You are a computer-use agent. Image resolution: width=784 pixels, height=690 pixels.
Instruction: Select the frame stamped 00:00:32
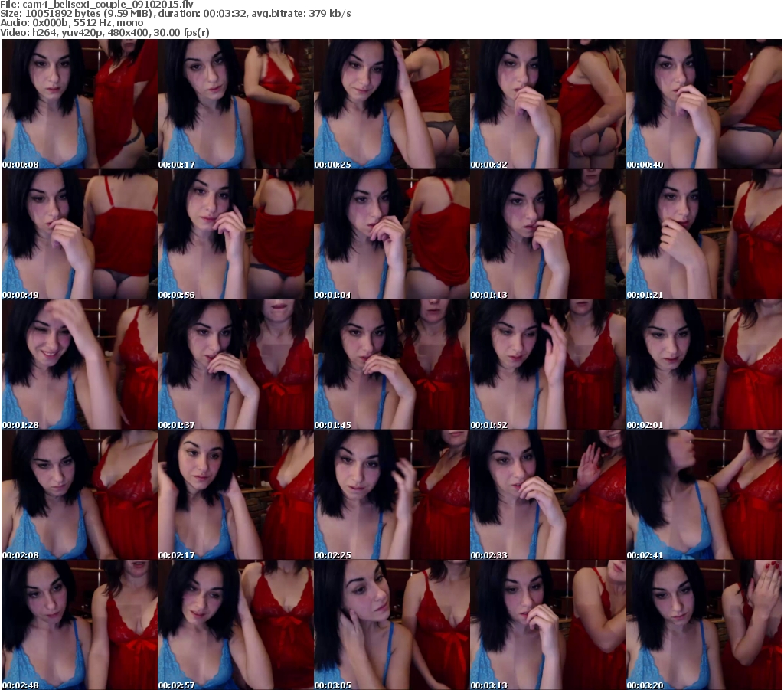[547, 104]
